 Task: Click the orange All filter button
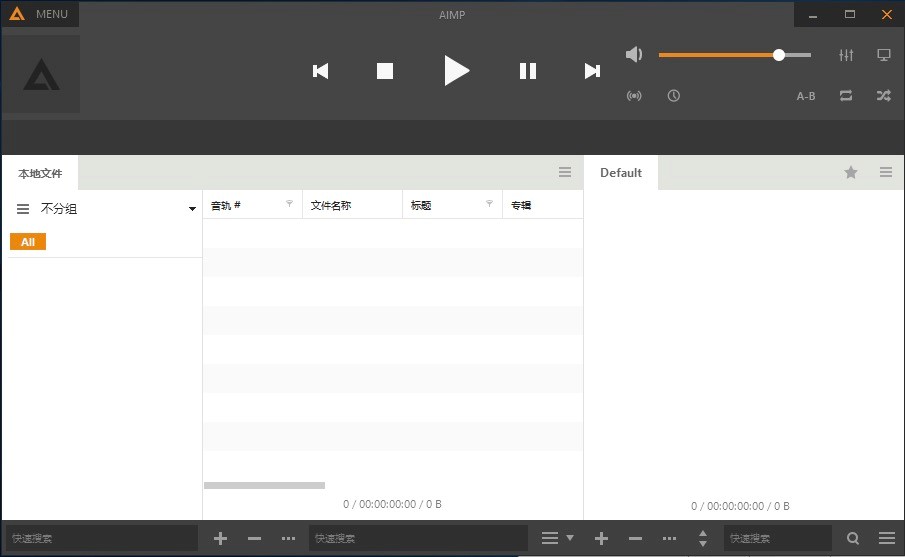(28, 242)
